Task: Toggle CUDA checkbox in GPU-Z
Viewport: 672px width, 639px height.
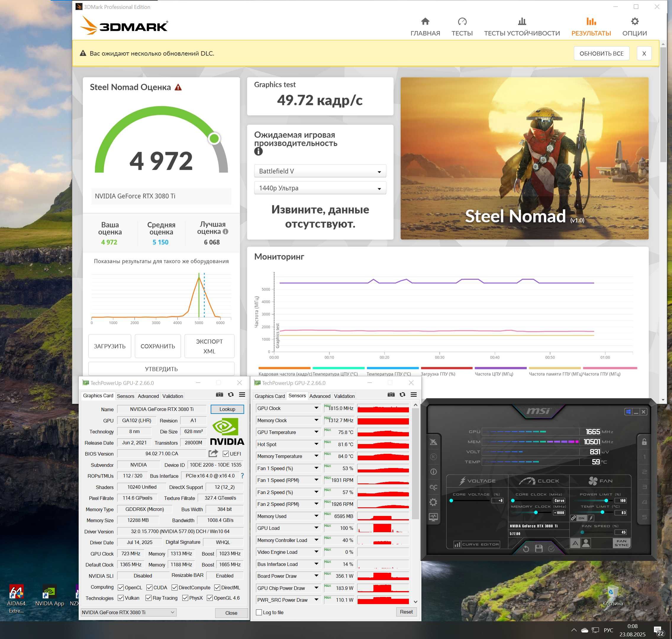Action: [x=149, y=588]
